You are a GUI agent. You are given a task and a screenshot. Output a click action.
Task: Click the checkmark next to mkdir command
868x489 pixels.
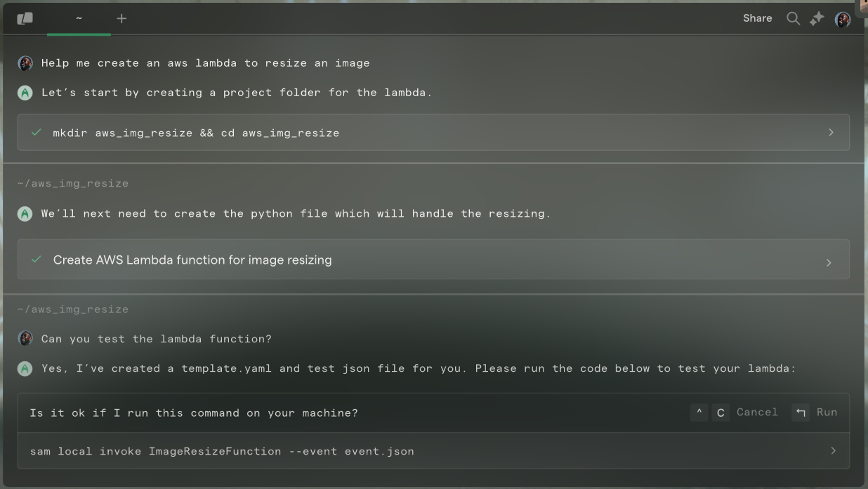click(37, 133)
